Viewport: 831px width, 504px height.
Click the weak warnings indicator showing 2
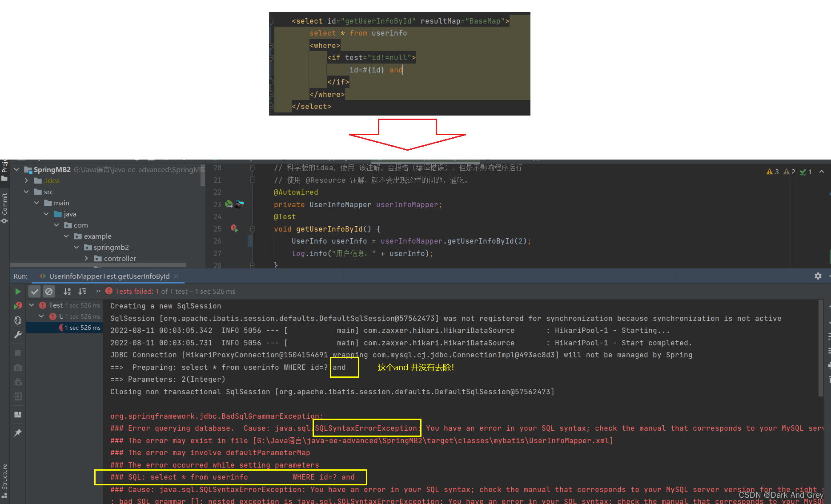(790, 172)
